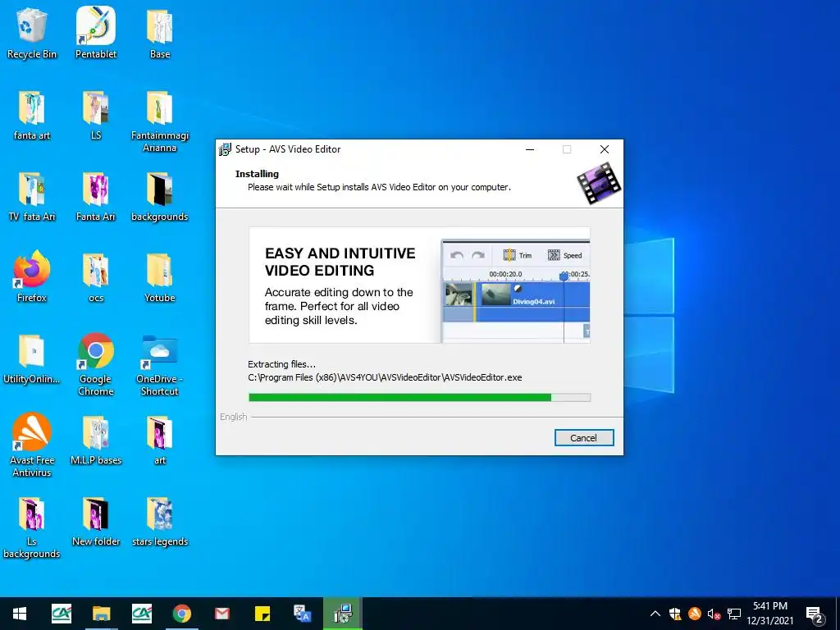Viewport: 840px width, 630px height.
Task: Click the Cancel button in Setup
Action: point(584,438)
